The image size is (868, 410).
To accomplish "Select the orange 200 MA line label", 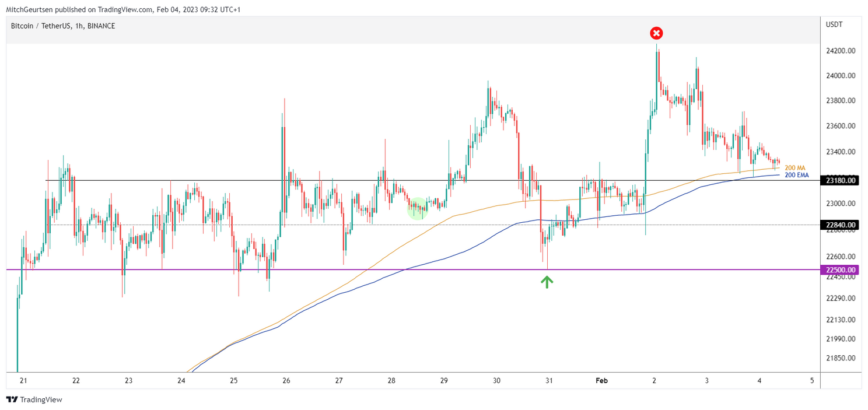I will [x=794, y=167].
